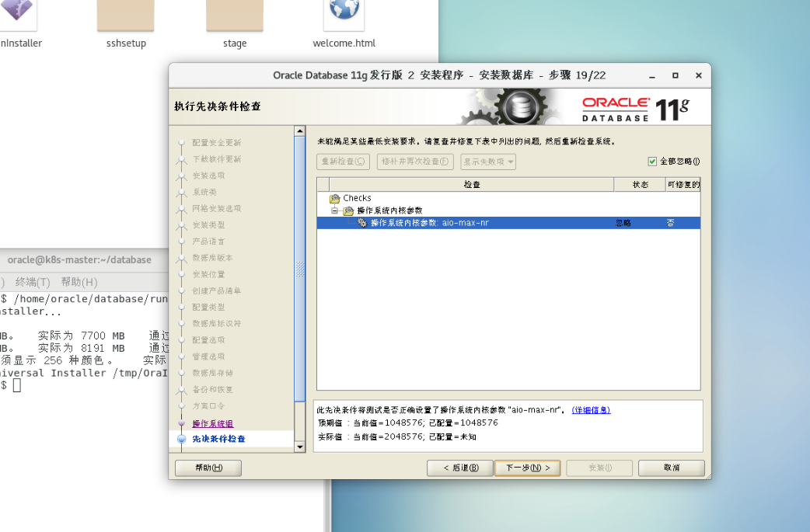Open the 详细信息 link
The height and width of the screenshot is (532, 810).
(591, 410)
